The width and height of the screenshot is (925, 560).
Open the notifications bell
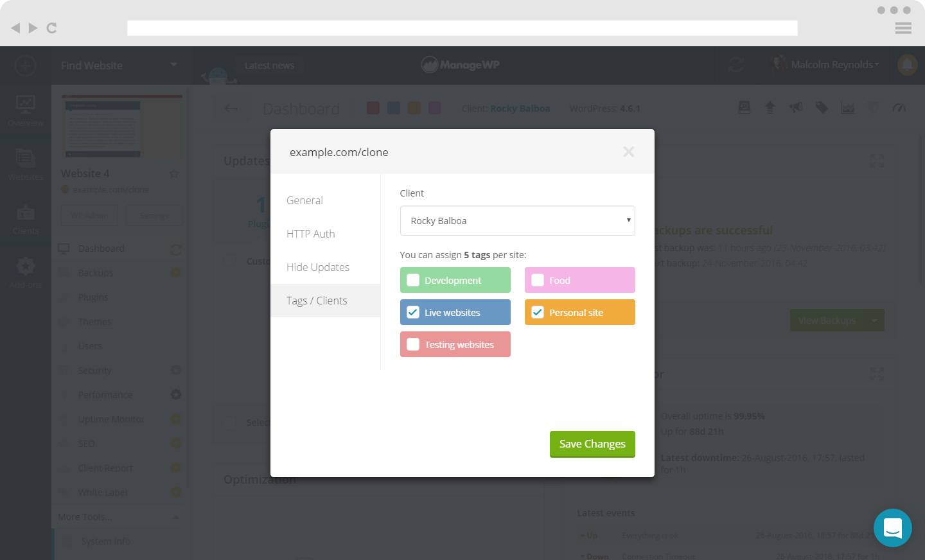907,65
